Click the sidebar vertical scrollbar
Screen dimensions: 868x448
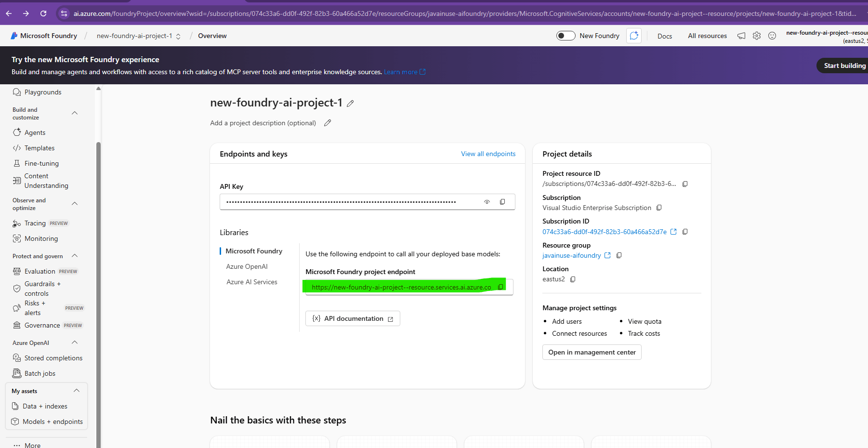point(98,289)
